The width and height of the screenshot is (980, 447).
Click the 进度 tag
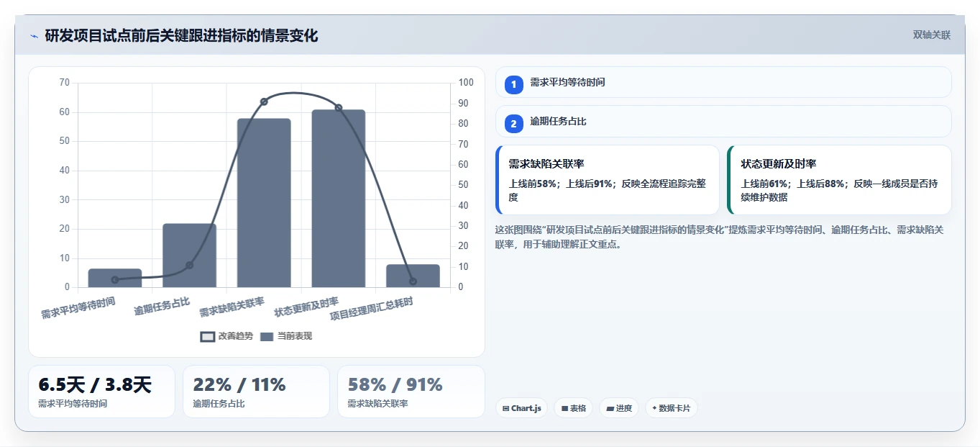coord(618,408)
